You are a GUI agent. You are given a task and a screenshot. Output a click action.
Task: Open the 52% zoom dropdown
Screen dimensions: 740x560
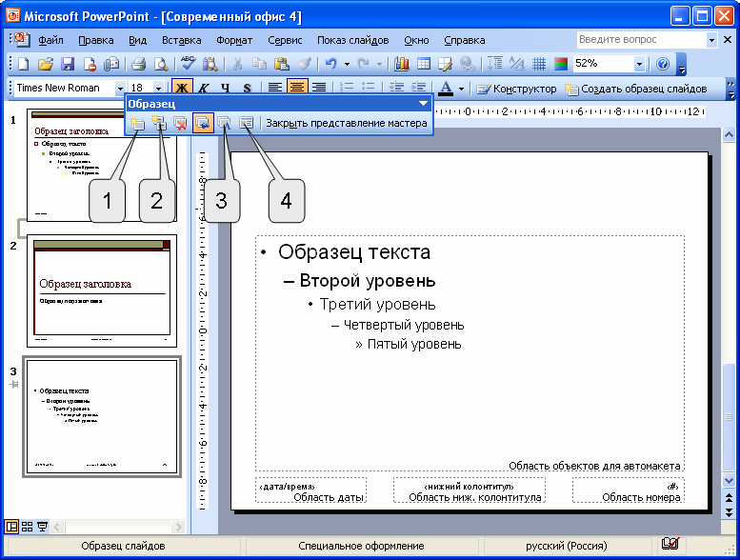pos(639,64)
